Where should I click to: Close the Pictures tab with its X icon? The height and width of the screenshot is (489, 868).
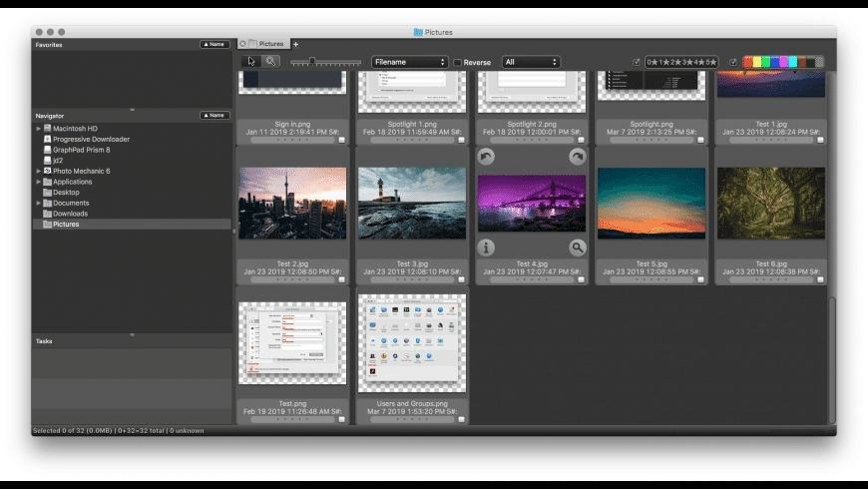242,44
